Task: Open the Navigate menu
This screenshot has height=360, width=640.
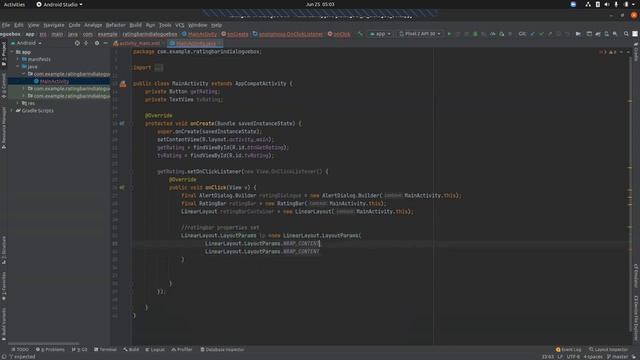Action: click(x=53, y=25)
